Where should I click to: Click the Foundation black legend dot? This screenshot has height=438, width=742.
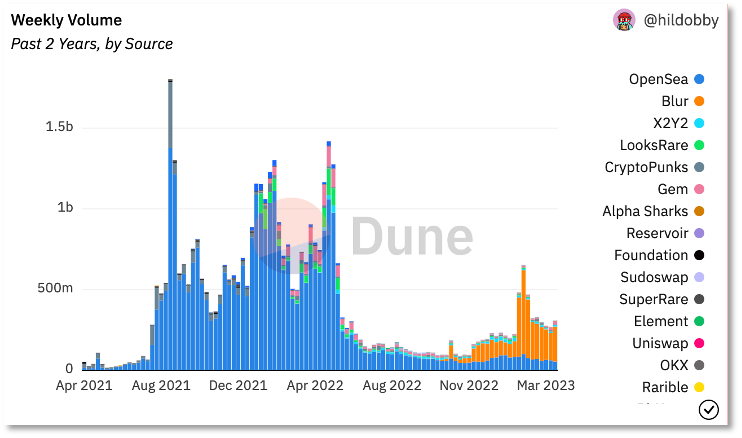tap(699, 255)
